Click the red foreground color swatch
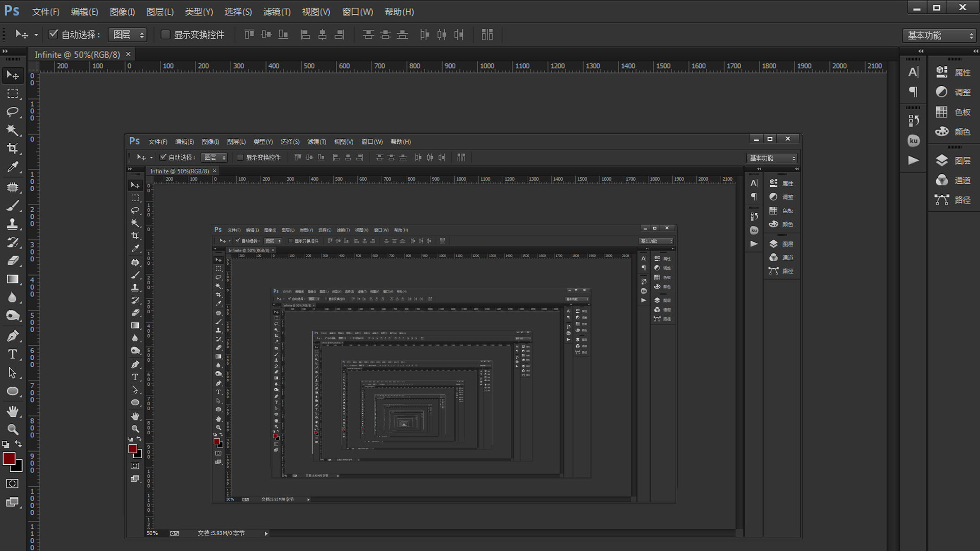 [9, 458]
